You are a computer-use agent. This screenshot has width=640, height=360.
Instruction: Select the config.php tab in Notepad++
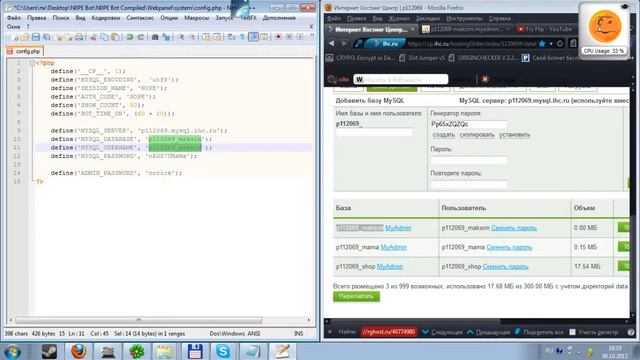point(24,51)
